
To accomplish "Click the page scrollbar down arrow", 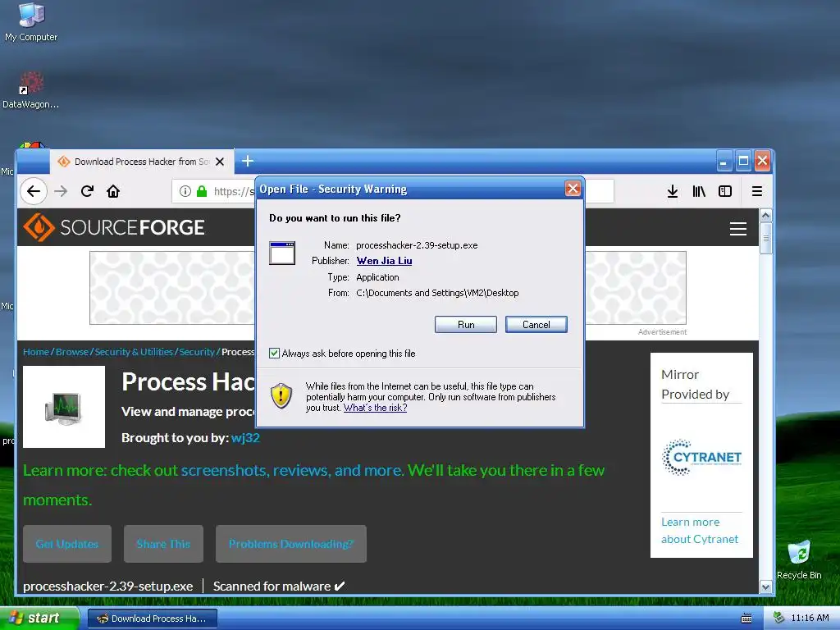I will 766,587.
